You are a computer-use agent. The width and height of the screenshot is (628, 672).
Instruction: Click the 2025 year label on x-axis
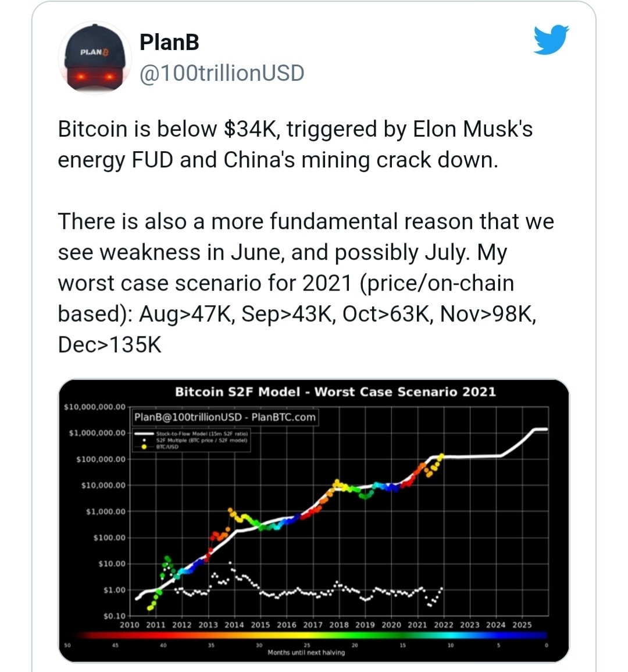point(522,625)
